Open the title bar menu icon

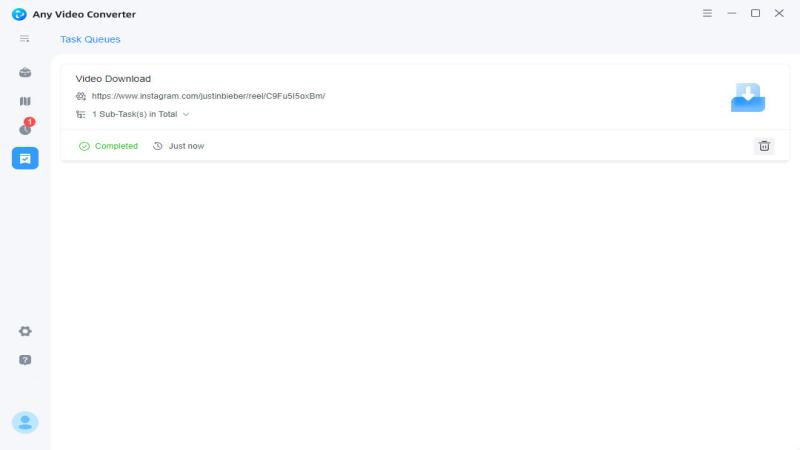click(x=707, y=13)
